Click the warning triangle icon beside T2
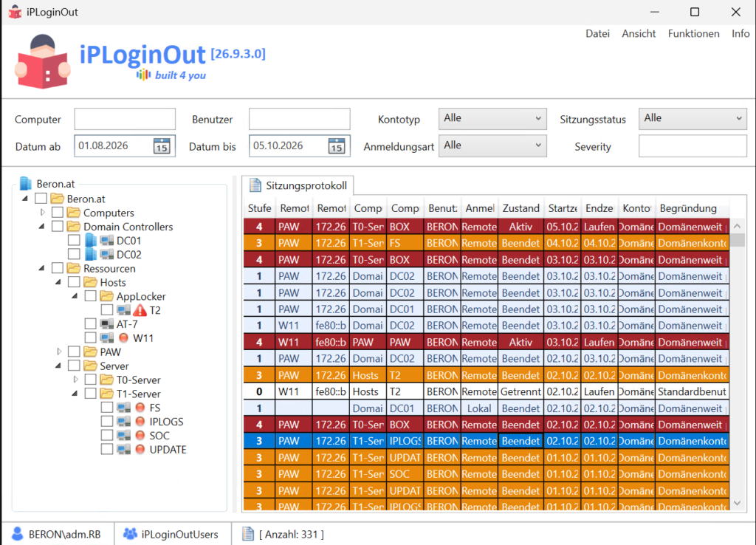The image size is (756, 545). pyautogui.click(x=140, y=310)
